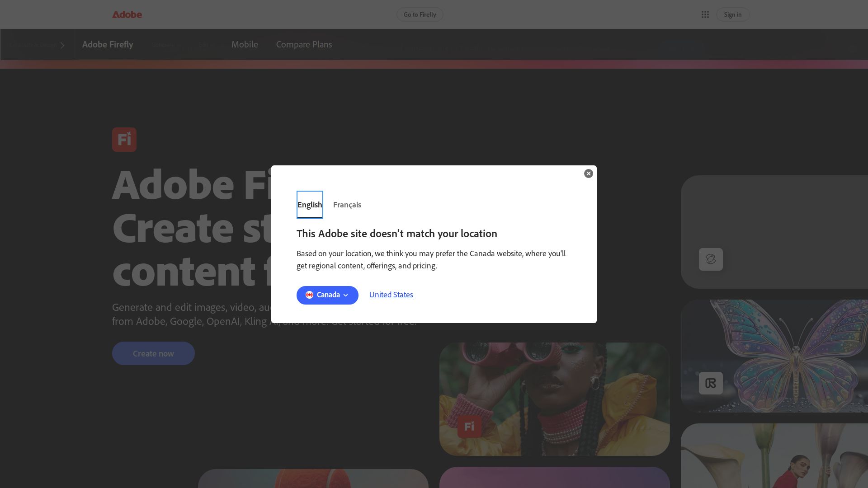Click the breadcrumb chevron beside Adobe Firefly

[62, 45]
